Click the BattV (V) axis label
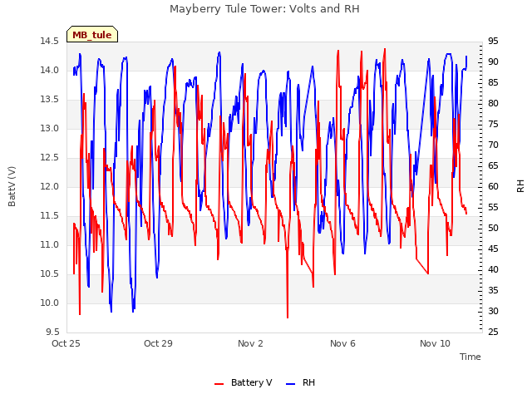 (12, 186)
